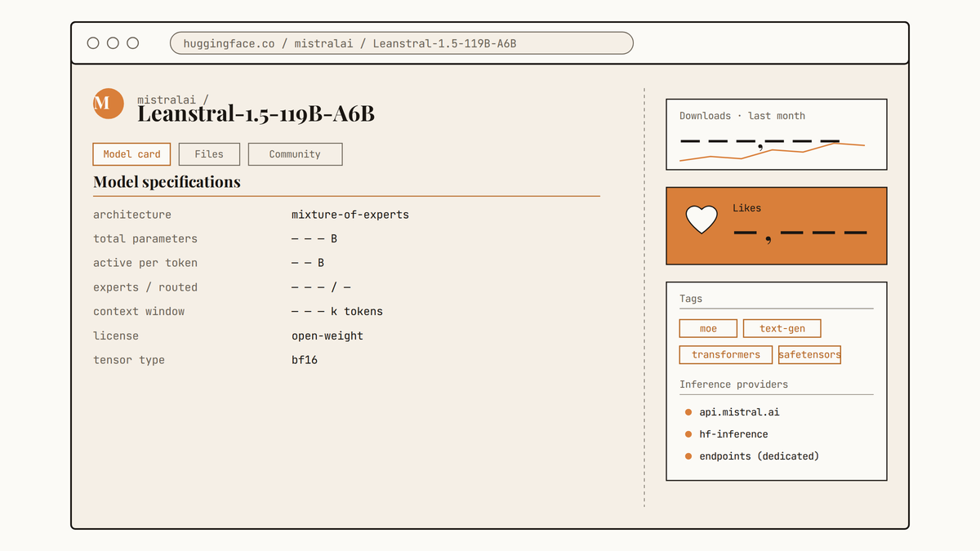Click the third browser window circle button
This screenshot has height=551, width=980.
point(132,43)
